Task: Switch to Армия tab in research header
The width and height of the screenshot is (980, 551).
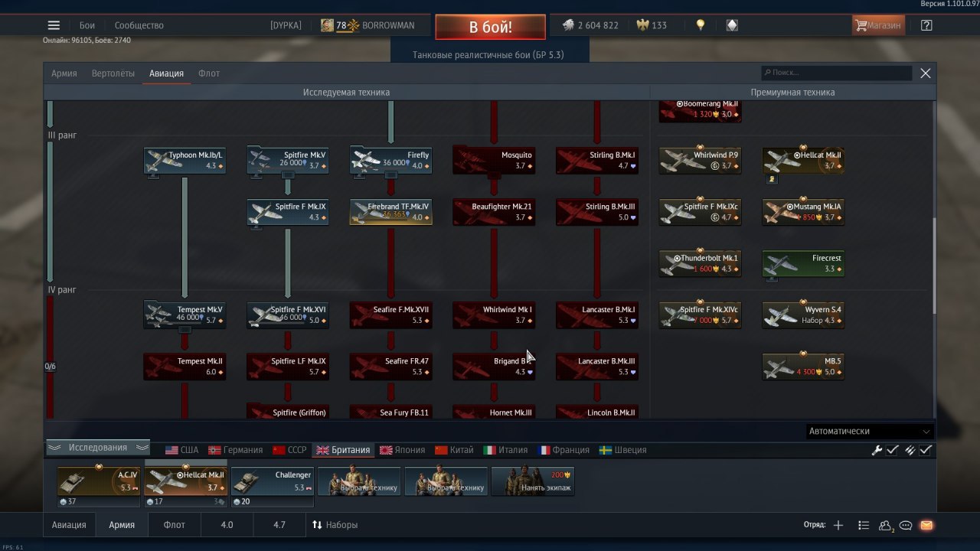Action: pyautogui.click(x=64, y=73)
